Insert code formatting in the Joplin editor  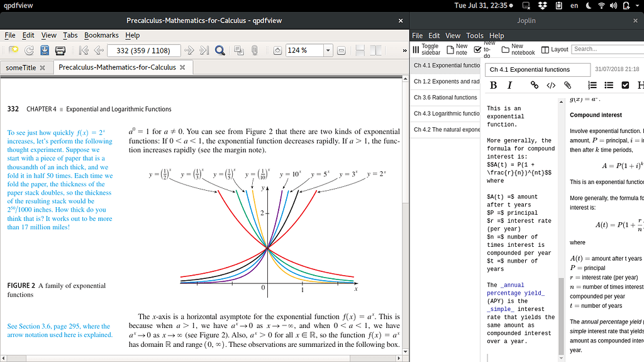tap(550, 85)
